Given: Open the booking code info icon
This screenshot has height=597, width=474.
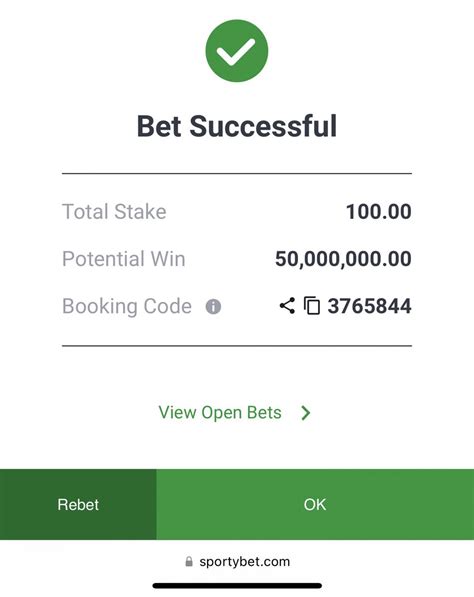Looking at the screenshot, I should tap(213, 306).
